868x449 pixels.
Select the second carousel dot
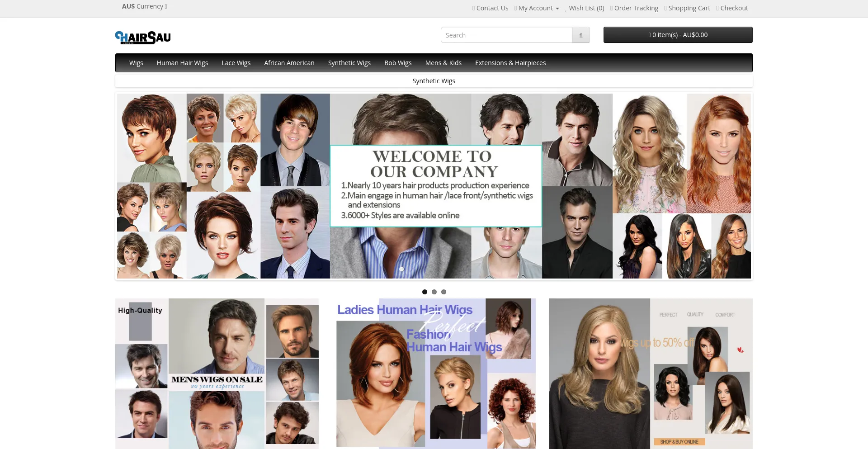click(434, 292)
